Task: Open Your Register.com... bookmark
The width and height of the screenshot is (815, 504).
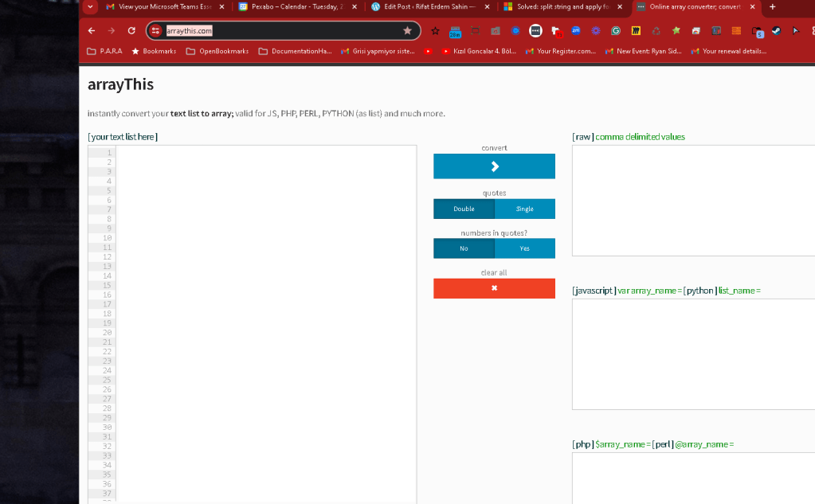Action: pyautogui.click(x=561, y=51)
